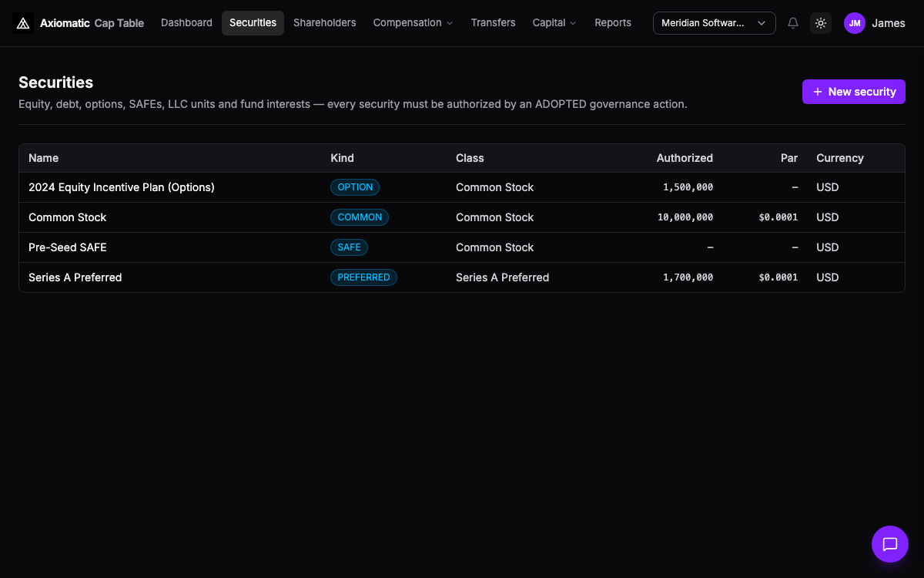Screen dimensions: 924x578
Task: Click the Kind column header
Action: point(342,158)
